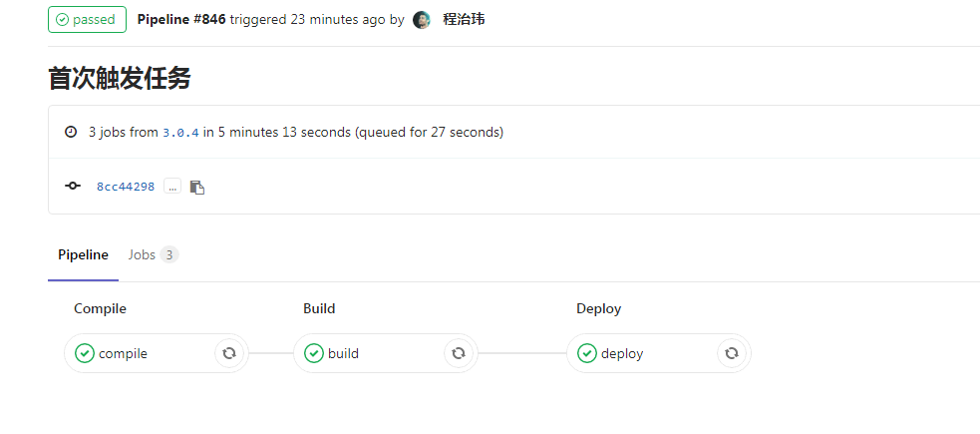The height and width of the screenshot is (434, 980).
Task: Retry the deploy job
Action: coord(732,353)
